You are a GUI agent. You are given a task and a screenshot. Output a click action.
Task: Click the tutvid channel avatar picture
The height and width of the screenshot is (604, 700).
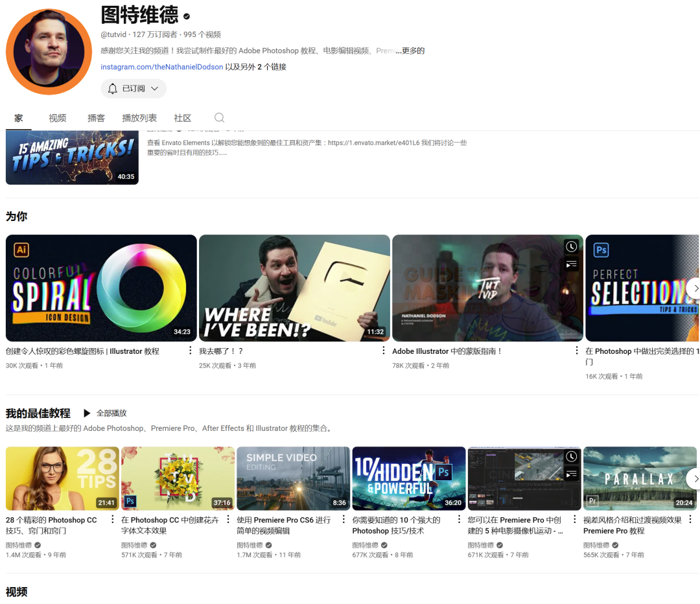pos(49,52)
